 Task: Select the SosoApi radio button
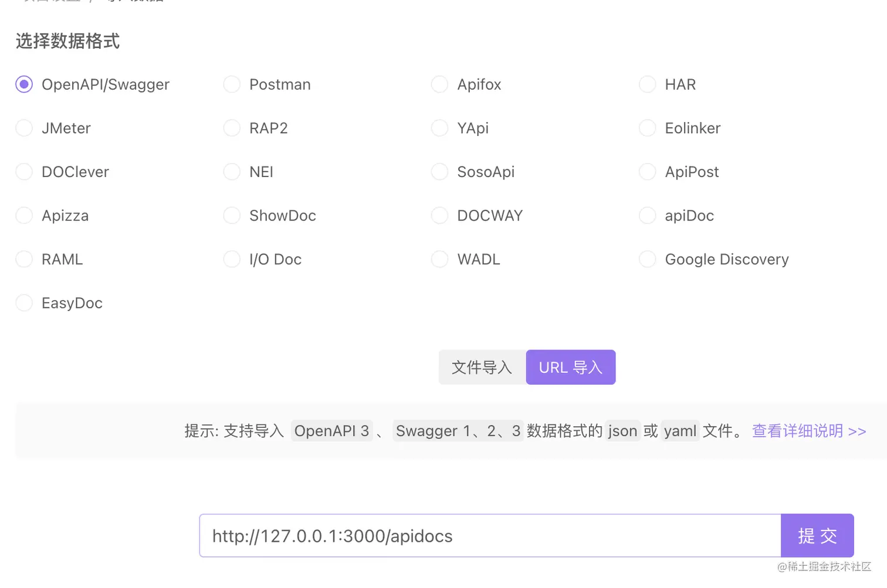[439, 172]
